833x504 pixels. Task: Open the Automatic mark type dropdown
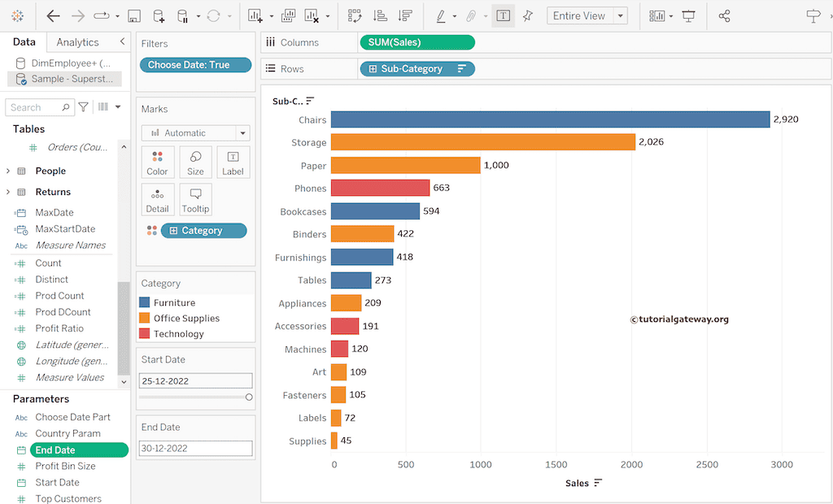click(242, 133)
